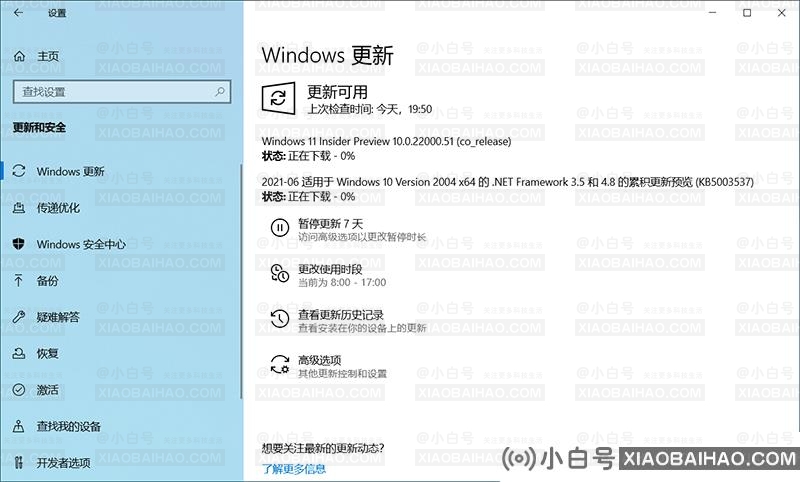Click 查看安装在你的设备上的更新 description
The width and height of the screenshot is (800, 482).
click(362, 328)
